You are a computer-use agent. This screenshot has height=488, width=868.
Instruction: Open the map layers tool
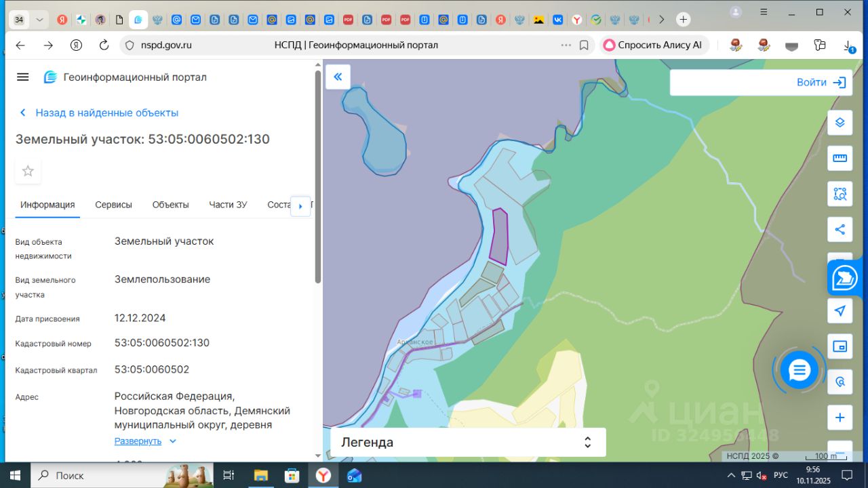pyautogui.click(x=840, y=123)
